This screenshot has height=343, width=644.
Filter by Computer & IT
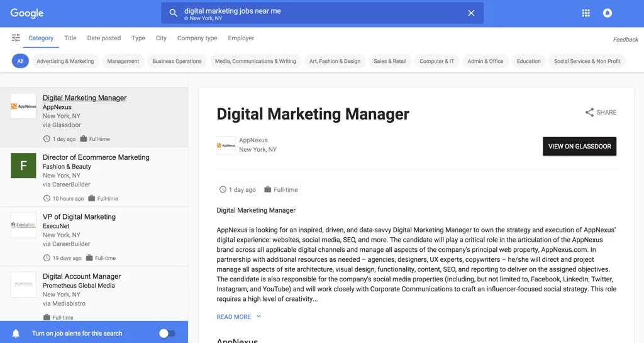pyautogui.click(x=437, y=61)
